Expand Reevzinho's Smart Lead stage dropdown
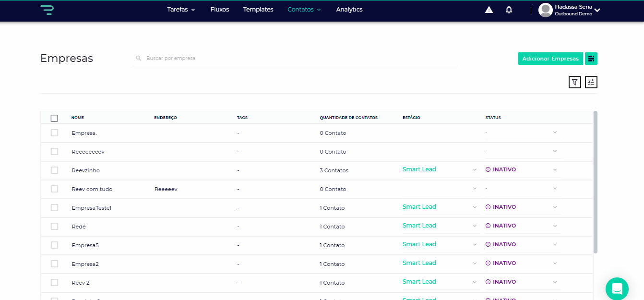Viewport: 644px width, 300px height. click(x=475, y=170)
